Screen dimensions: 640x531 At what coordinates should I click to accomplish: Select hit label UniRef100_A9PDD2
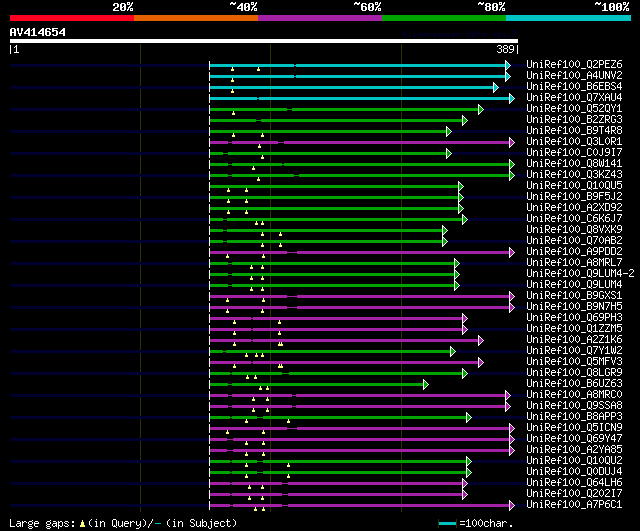point(574,252)
